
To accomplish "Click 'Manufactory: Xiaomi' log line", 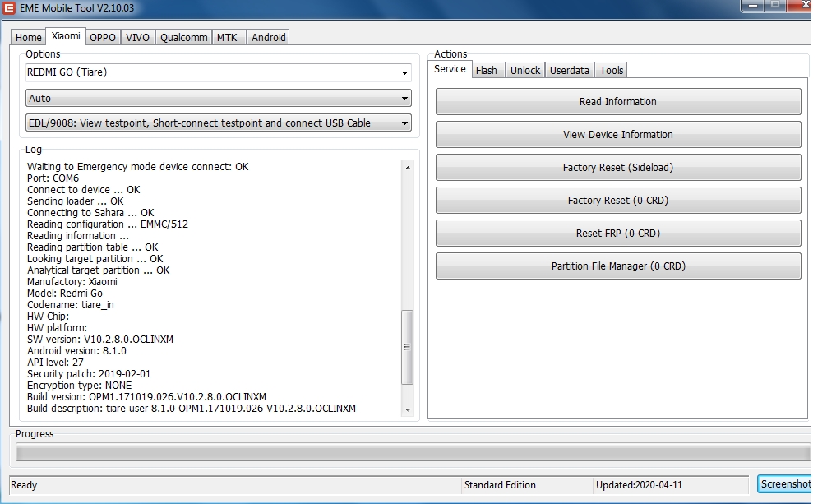I will 72,281.
